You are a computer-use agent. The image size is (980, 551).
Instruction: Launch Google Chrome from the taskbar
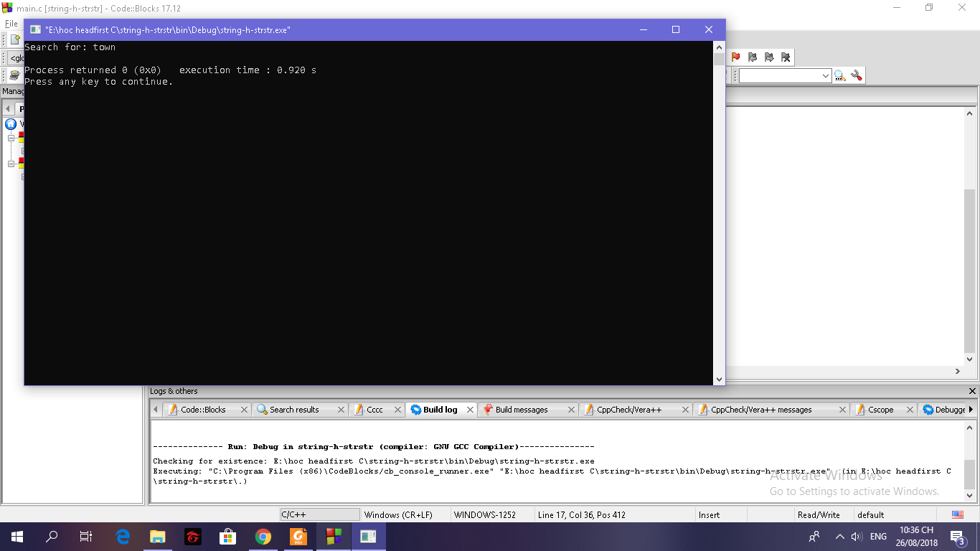[x=263, y=537]
